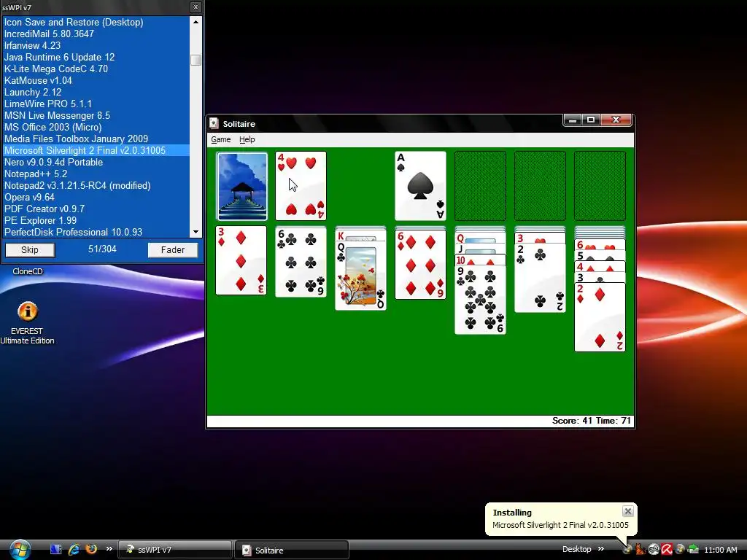This screenshot has width=747, height=560.
Task: Select 'KatMouse v1.04' in list
Action: click(96, 80)
